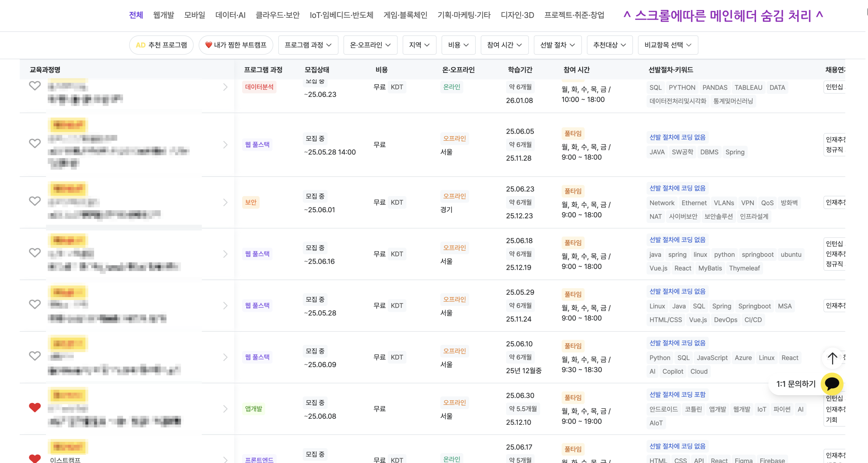Select the 전체 category tab
Screen dimensions: 868x463
pos(136,15)
